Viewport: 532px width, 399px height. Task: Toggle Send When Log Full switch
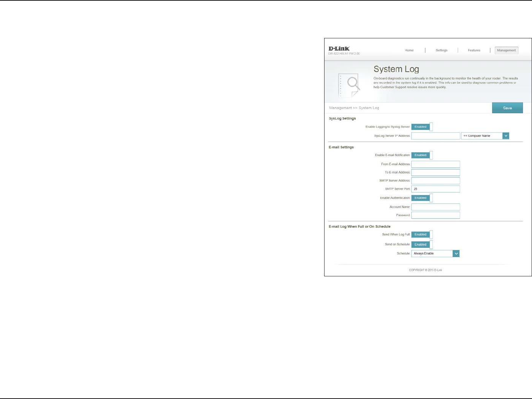422,235
